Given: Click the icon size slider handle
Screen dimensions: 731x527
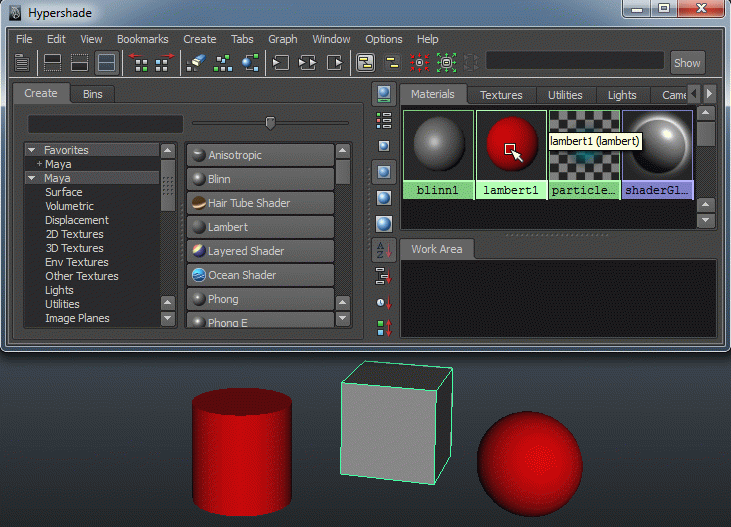Looking at the screenshot, I should click(270, 123).
